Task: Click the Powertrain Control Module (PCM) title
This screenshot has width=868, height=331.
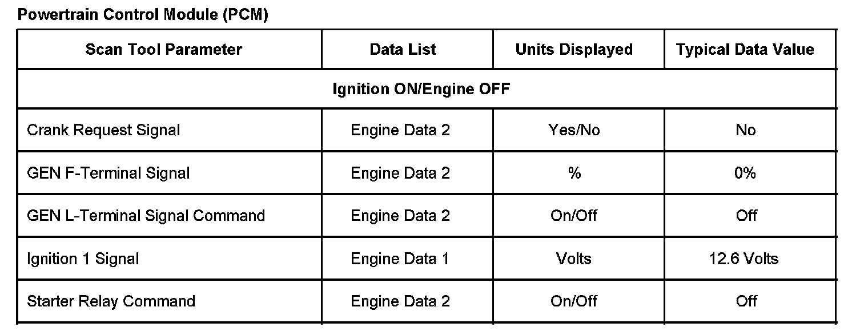Action: (143, 15)
